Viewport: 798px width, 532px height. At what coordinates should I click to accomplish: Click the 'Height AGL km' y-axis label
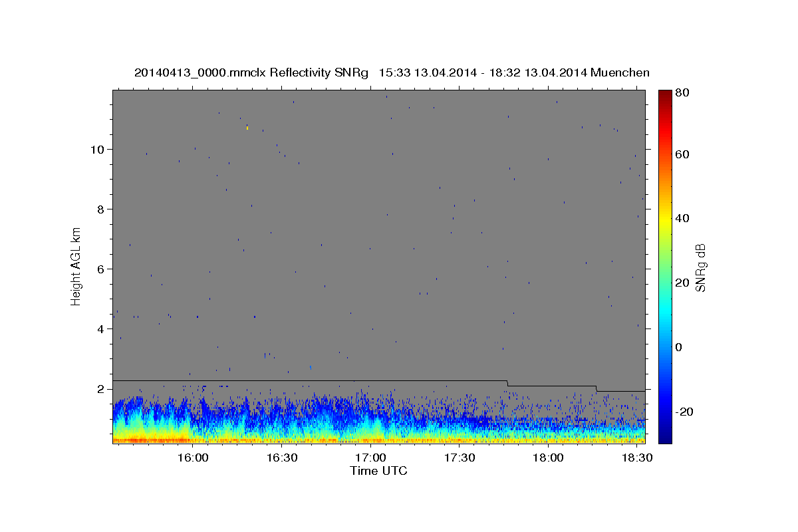coord(76,266)
